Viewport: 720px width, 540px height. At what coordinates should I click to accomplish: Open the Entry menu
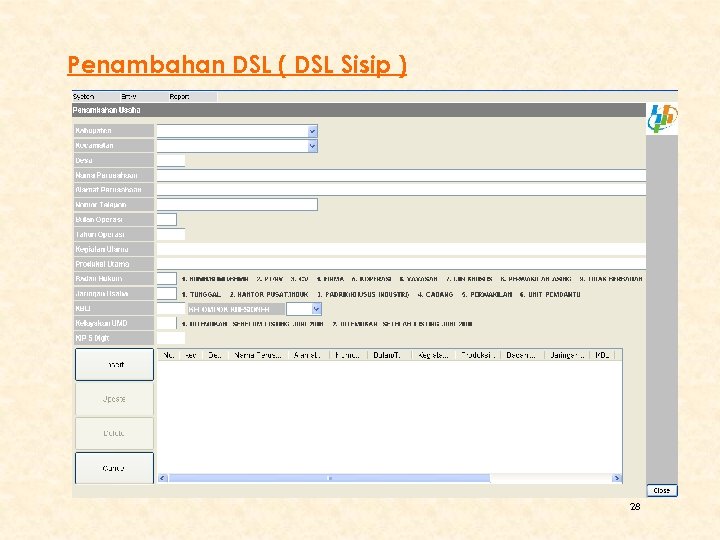129,96
